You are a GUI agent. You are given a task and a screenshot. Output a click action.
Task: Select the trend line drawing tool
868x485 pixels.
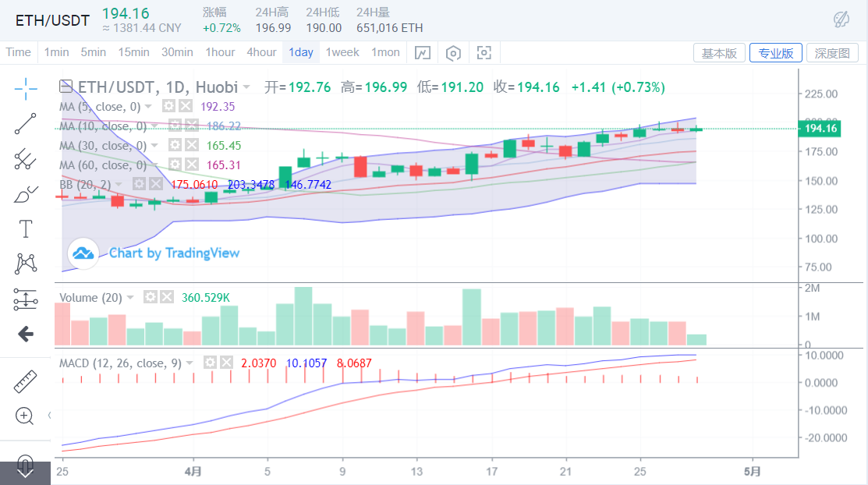[x=26, y=123]
